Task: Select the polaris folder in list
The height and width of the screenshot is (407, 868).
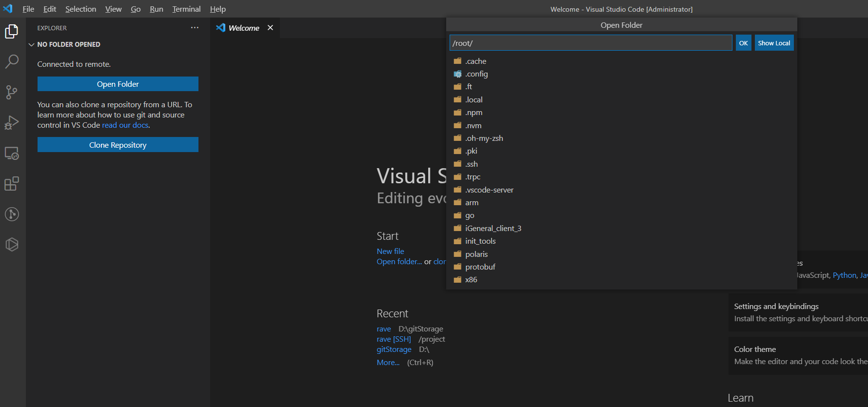Action: click(476, 254)
